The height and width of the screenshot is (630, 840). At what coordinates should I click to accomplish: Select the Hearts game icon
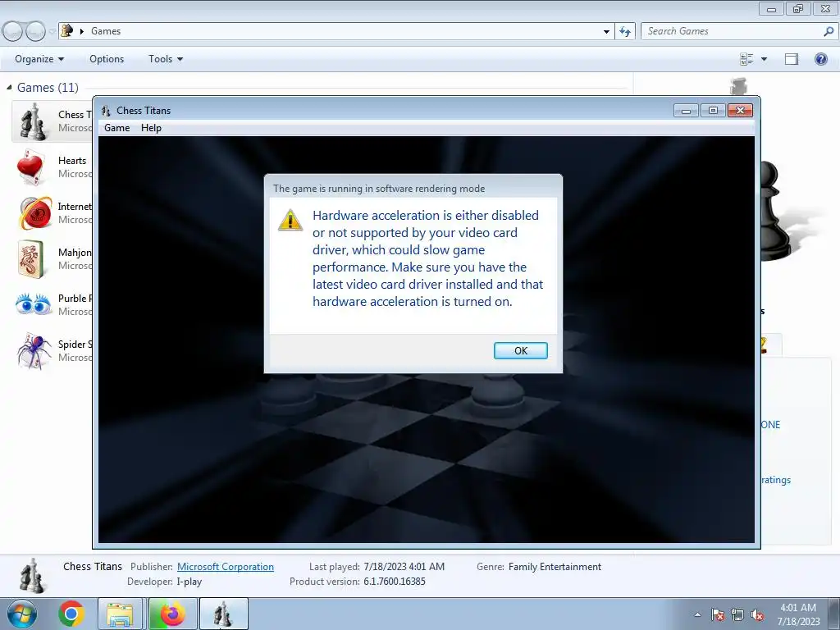click(31, 167)
